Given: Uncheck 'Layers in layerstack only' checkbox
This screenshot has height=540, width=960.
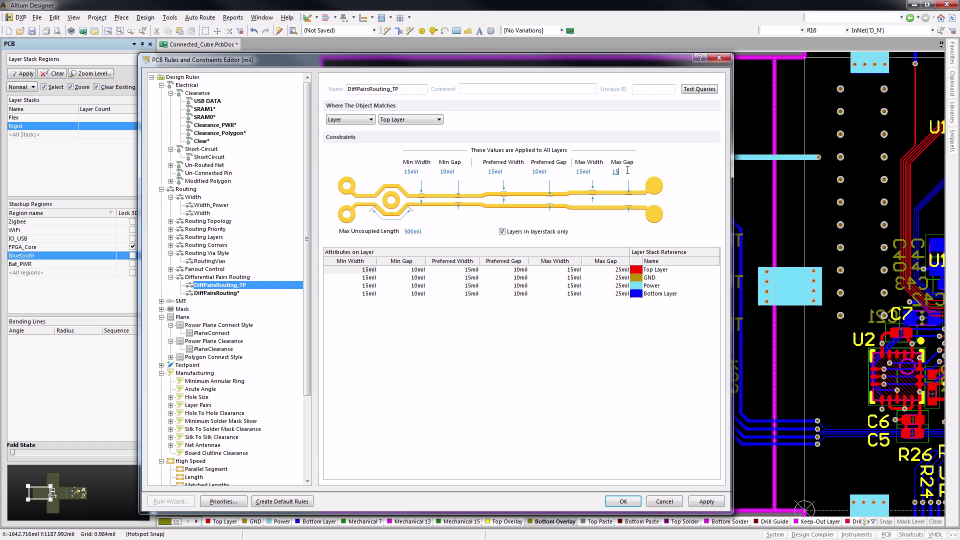Looking at the screenshot, I should (x=502, y=231).
